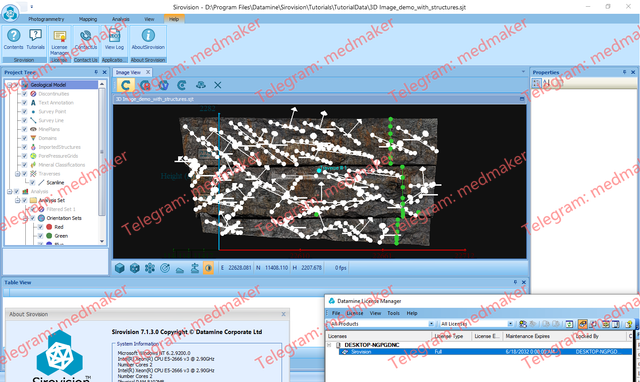This screenshot has height=382, width=640.
Task: Open the Mapping ribbon tab
Action: click(x=88, y=19)
